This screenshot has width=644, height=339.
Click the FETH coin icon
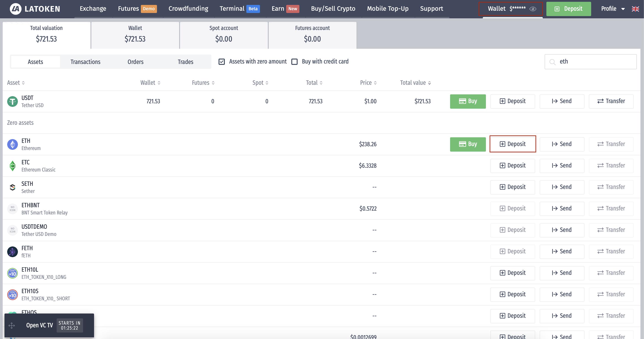click(13, 252)
